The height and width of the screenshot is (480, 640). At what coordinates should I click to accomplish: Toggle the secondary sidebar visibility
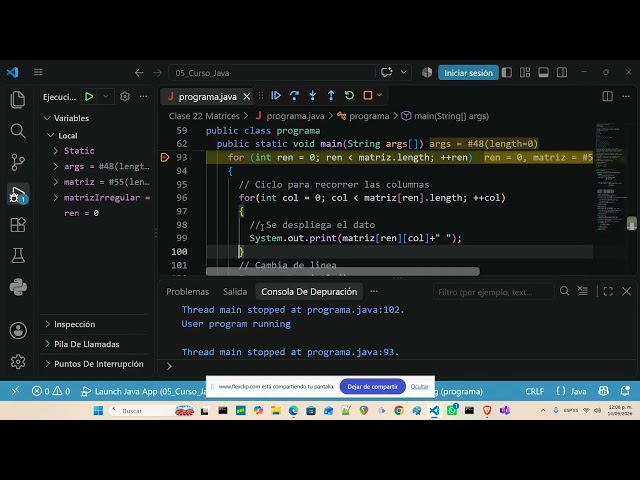(562, 72)
